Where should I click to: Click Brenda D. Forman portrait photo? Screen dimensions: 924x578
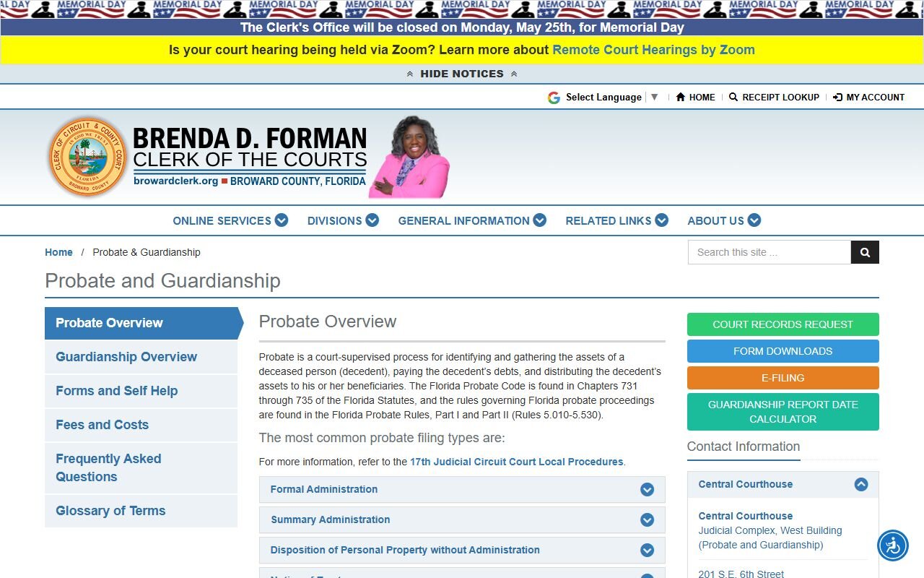[410, 157]
